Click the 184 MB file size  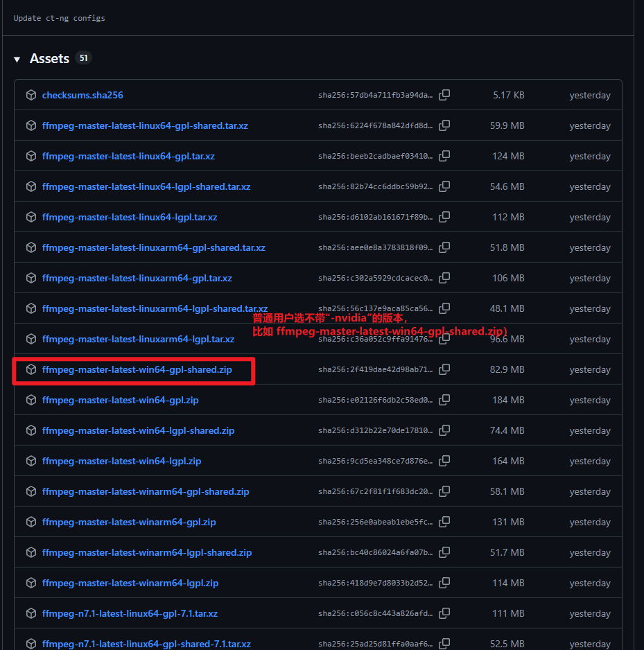(x=508, y=400)
